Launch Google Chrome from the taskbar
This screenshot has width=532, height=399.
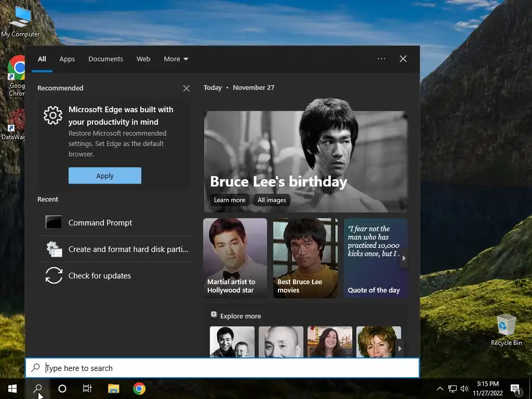139,389
